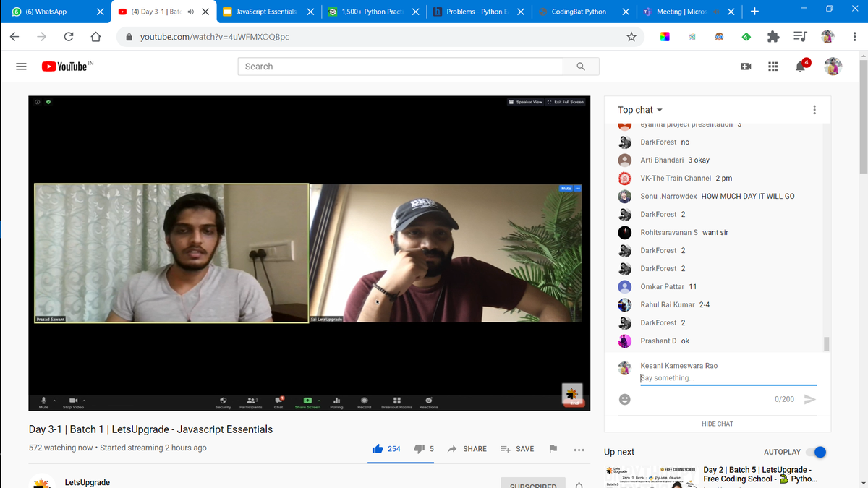Open the media control playlist icon
868x488 pixels.
click(x=800, y=37)
